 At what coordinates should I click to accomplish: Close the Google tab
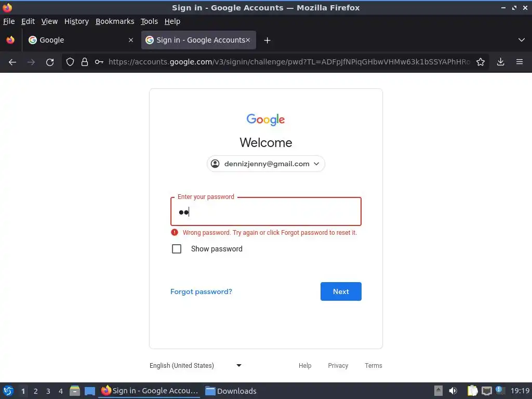coord(131,40)
